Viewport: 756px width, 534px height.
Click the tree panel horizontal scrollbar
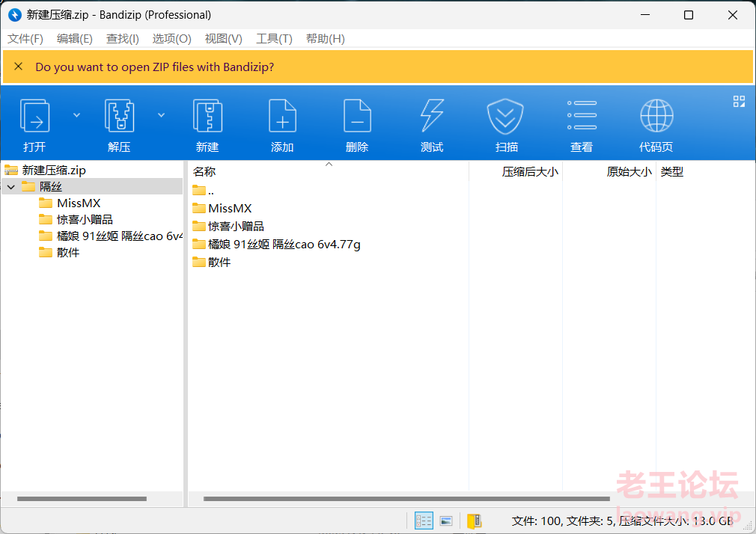click(x=82, y=499)
